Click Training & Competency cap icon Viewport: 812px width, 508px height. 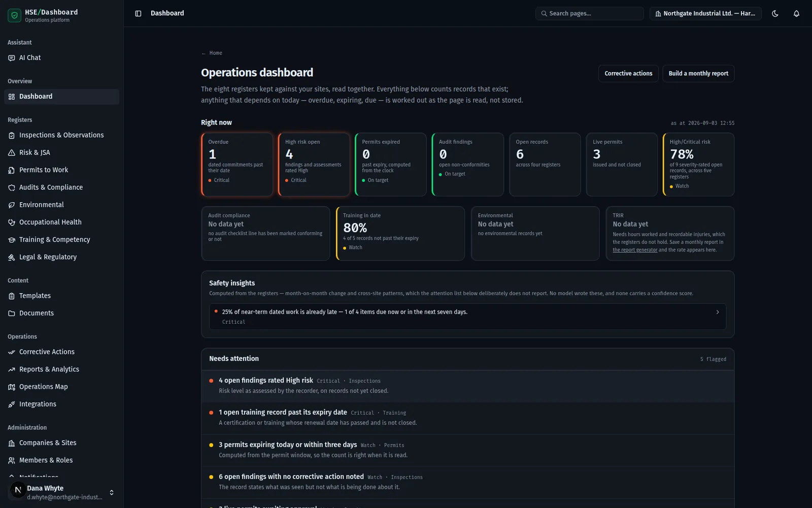point(12,240)
